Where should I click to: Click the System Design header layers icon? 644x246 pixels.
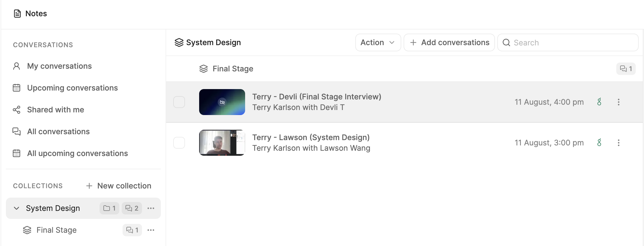point(179,42)
